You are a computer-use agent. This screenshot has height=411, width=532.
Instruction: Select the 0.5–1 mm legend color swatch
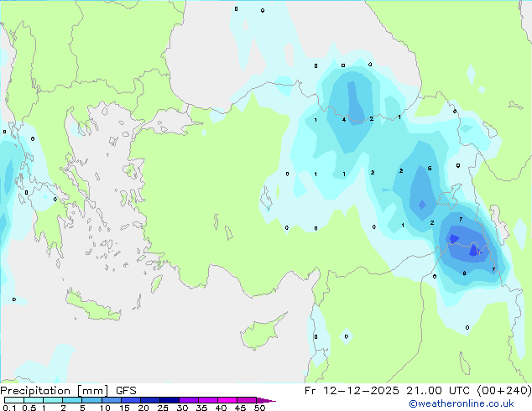coord(34,400)
